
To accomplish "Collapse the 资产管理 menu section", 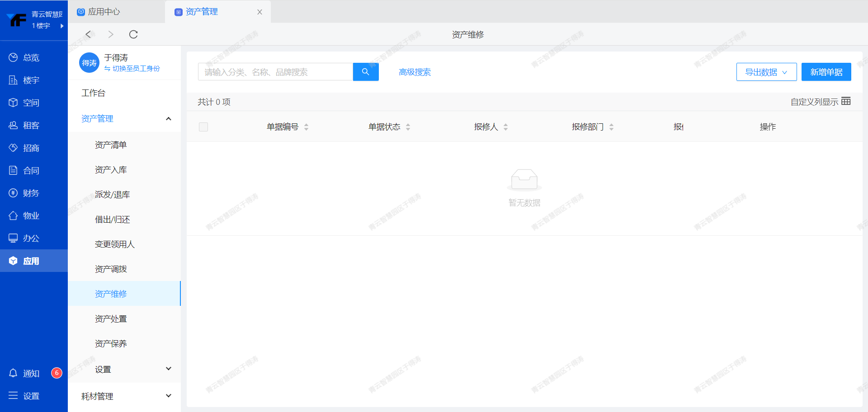I will coord(169,119).
